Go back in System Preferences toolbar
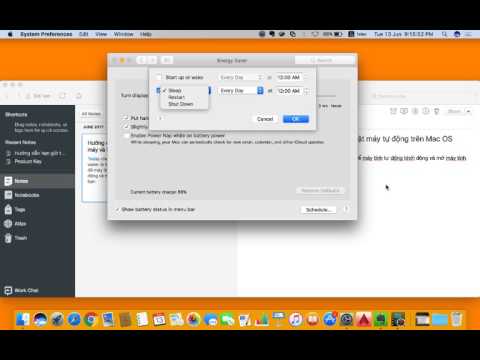 tap(142, 60)
